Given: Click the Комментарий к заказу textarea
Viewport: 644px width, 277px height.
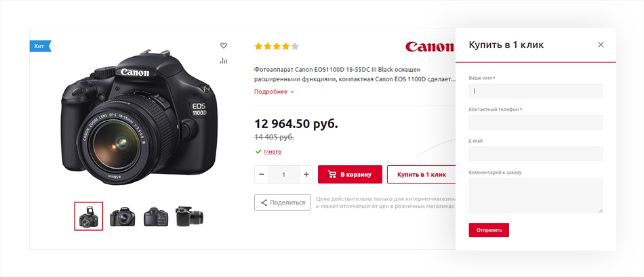Looking at the screenshot, I should tap(536, 195).
